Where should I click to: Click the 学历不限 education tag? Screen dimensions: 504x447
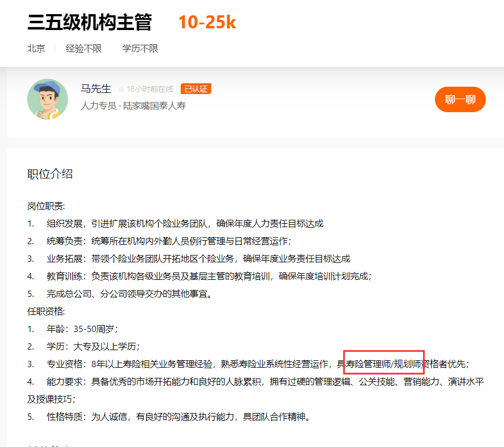(140, 49)
